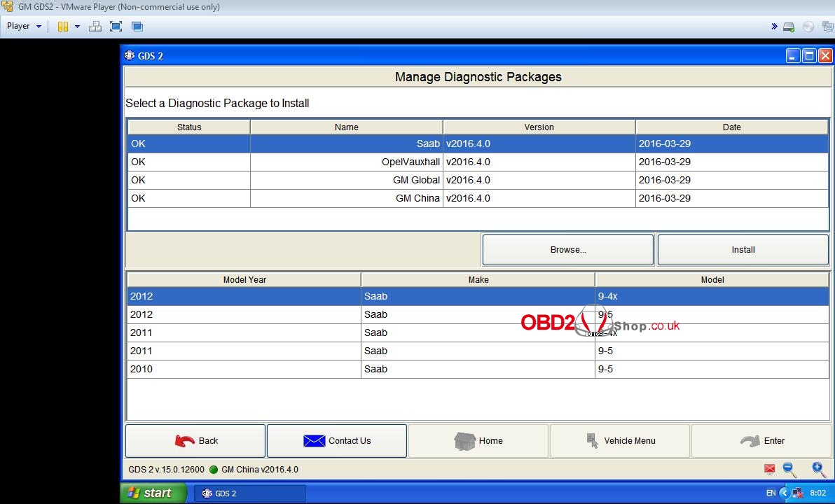Click the Browse... button
This screenshot has height=504, width=835.
567,250
